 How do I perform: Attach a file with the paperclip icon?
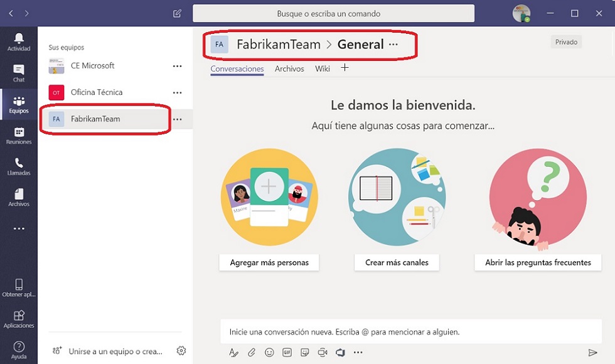point(252,352)
